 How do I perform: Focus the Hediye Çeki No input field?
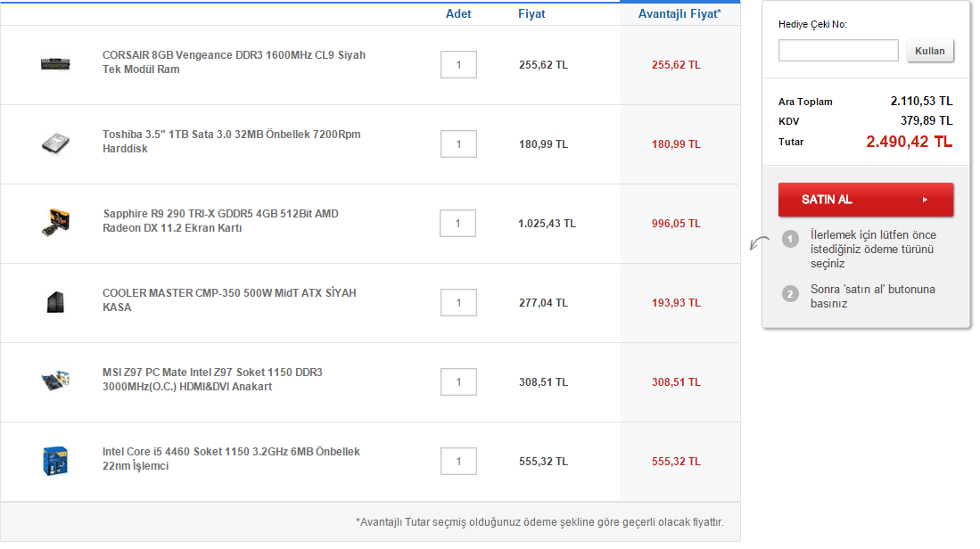(x=838, y=51)
